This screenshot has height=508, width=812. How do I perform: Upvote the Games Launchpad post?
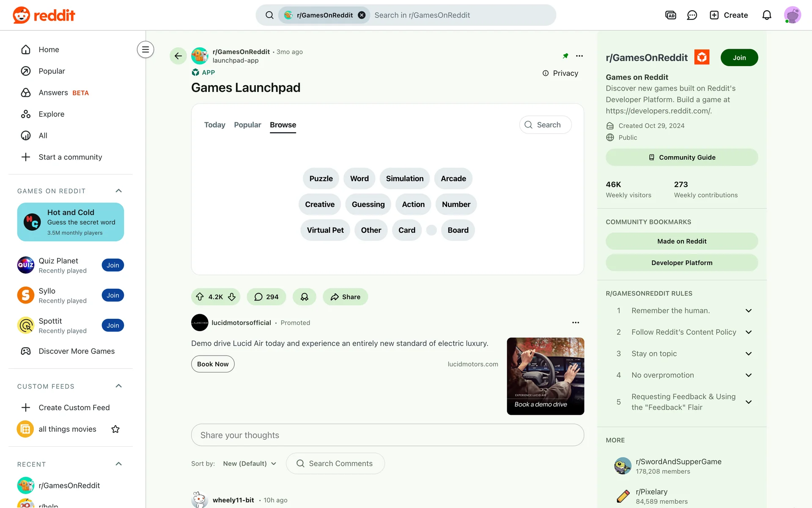tap(200, 297)
